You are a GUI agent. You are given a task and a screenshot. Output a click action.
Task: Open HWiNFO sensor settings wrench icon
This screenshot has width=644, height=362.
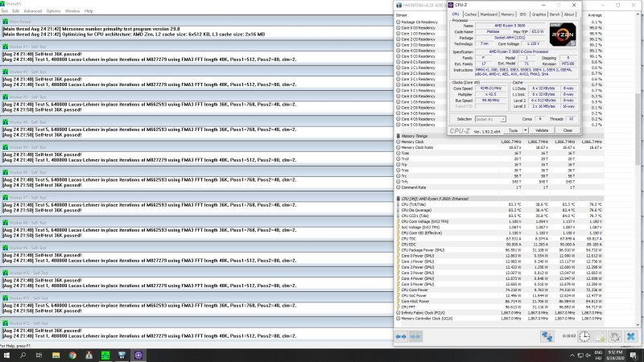coord(615,336)
